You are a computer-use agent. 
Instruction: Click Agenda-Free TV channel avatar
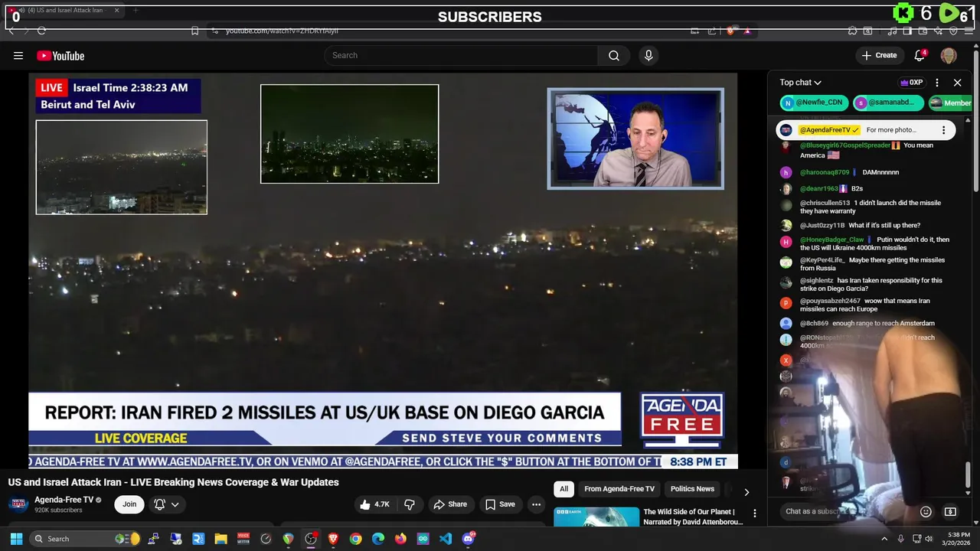(x=19, y=504)
